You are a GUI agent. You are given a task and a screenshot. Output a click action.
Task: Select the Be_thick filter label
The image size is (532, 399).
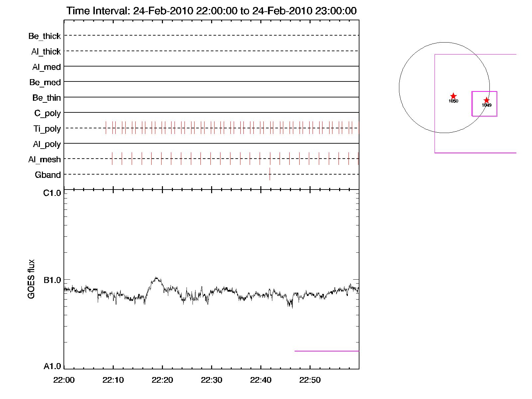[45, 36]
